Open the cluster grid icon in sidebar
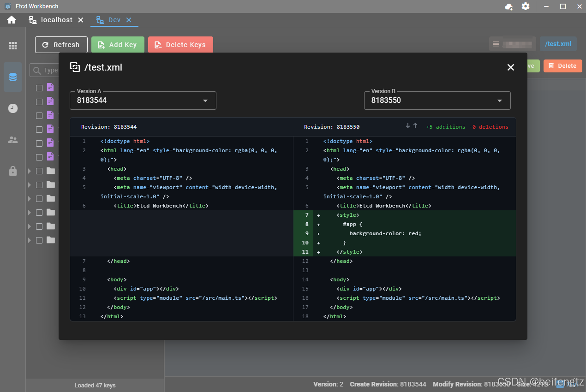This screenshot has width=586, height=392. [13, 46]
